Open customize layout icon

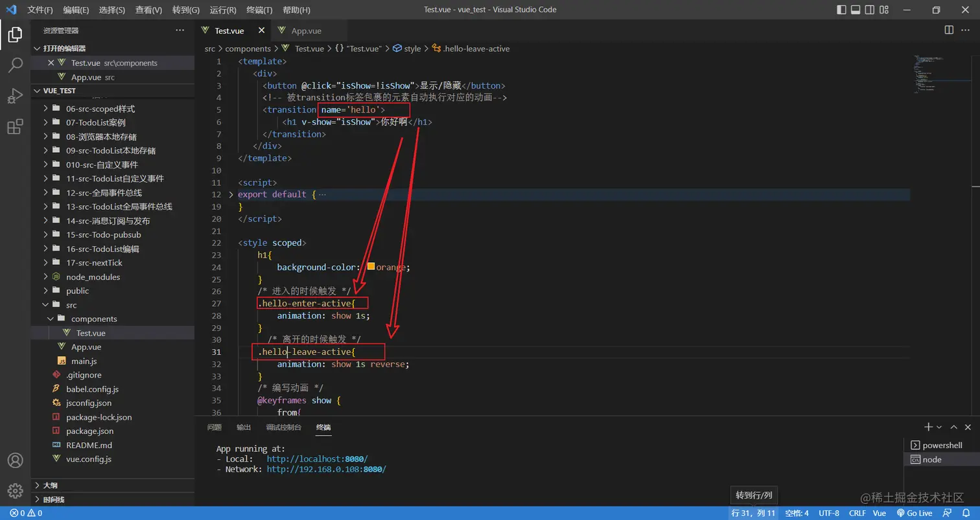(x=884, y=10)
